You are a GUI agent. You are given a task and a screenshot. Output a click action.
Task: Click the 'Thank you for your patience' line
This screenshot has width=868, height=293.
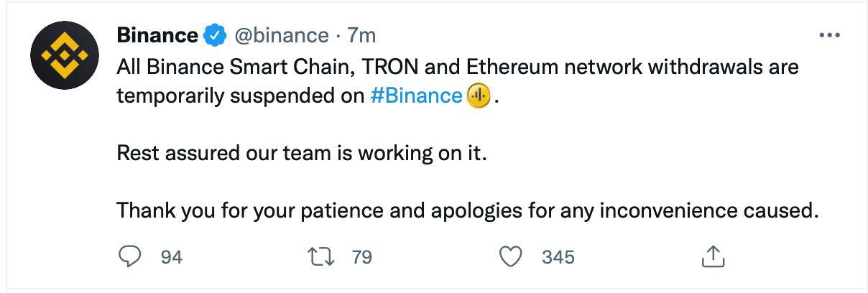468,212
